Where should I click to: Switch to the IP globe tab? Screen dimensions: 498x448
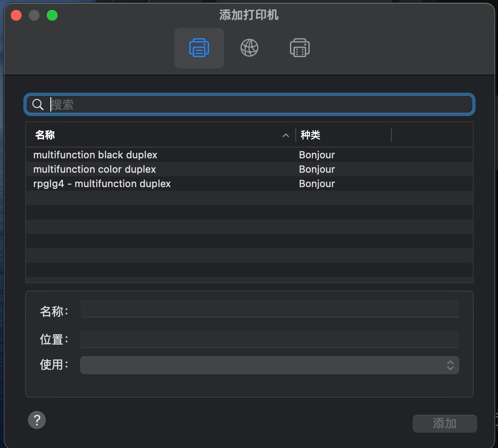[249, 48]
